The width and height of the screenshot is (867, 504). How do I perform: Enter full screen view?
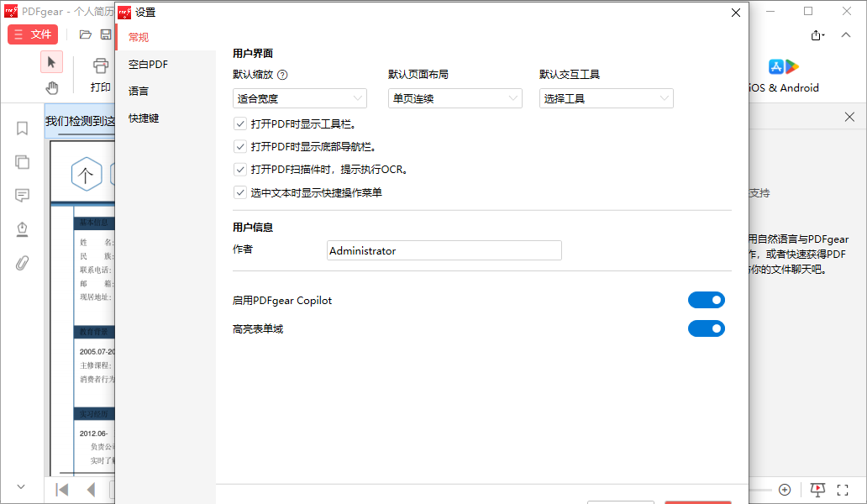(x=843, y=489)
